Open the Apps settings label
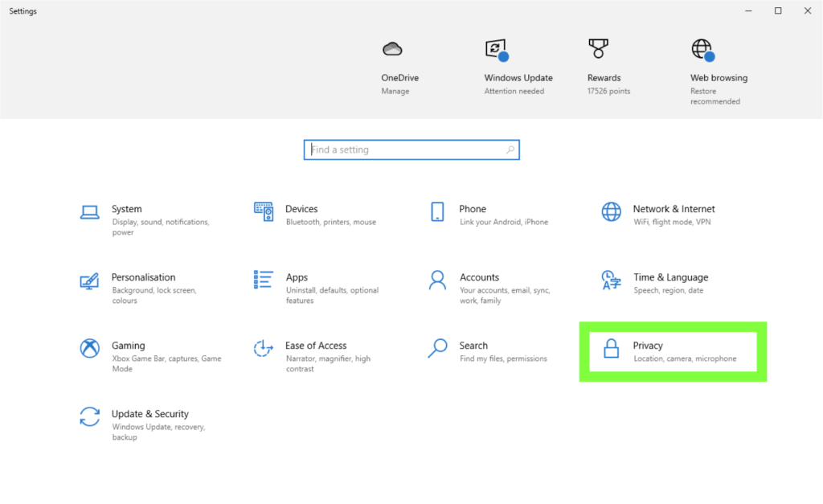Screen dimensions: 823x504 [297, 278]
